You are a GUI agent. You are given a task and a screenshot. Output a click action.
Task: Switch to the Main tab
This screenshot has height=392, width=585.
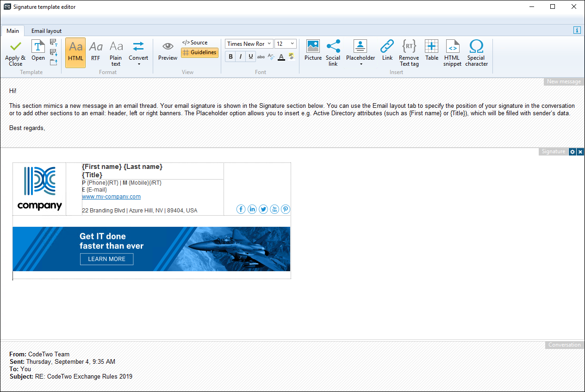point(12,31)
